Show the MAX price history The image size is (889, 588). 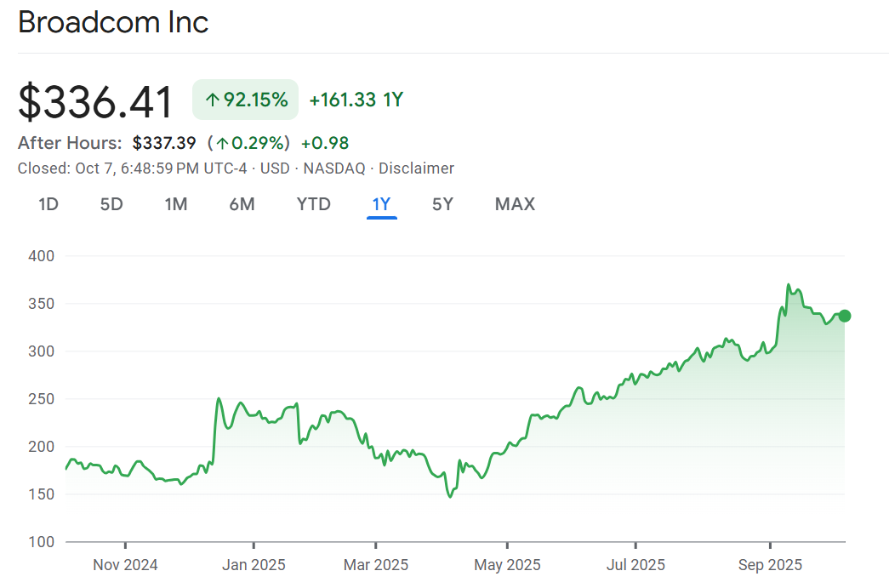tap(515, 204)
